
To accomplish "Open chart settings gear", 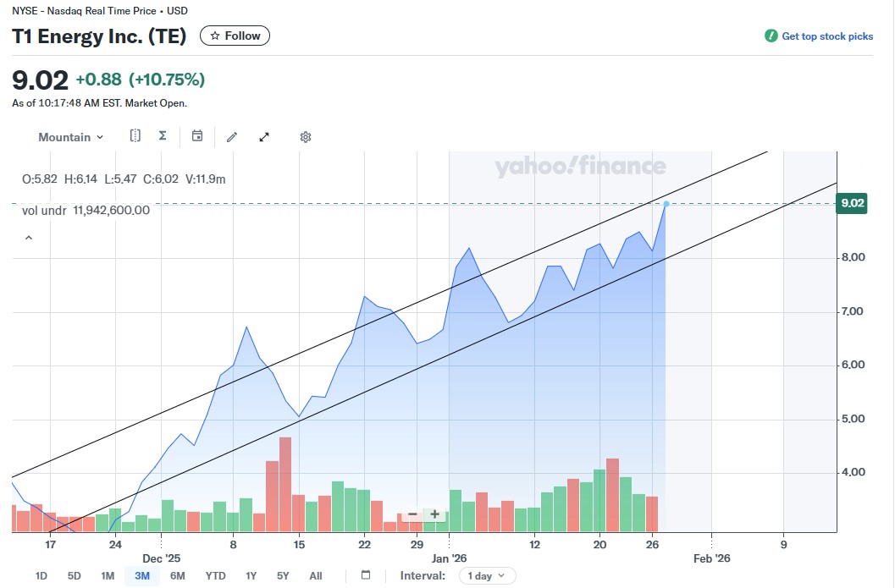I will pos(306,137).
